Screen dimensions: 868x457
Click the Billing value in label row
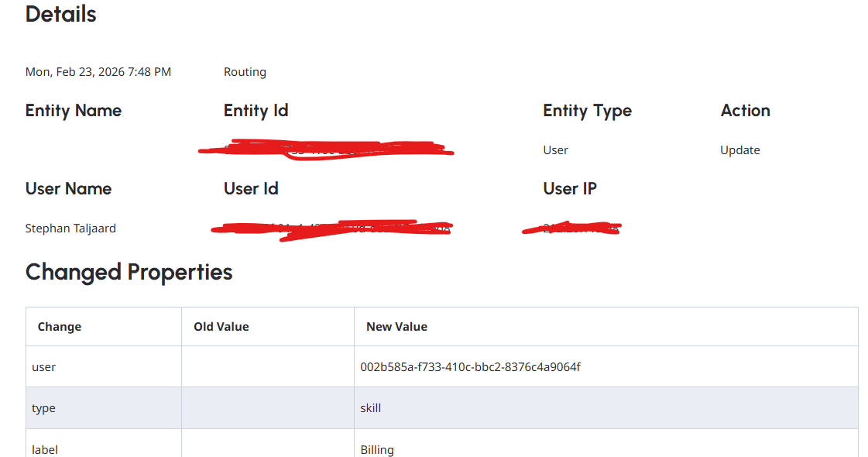pos(377,449)
